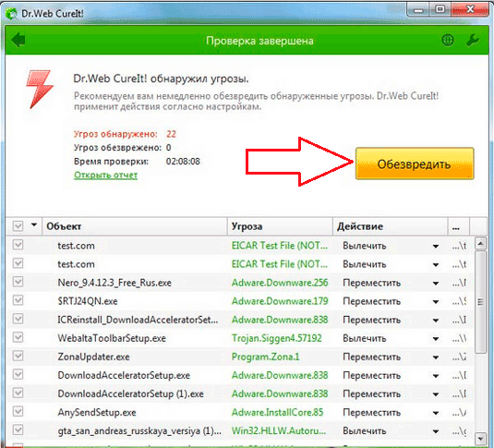Minimize the Dr.Web CureIt! window
The image size is (494, 448).
coord(418,11)
